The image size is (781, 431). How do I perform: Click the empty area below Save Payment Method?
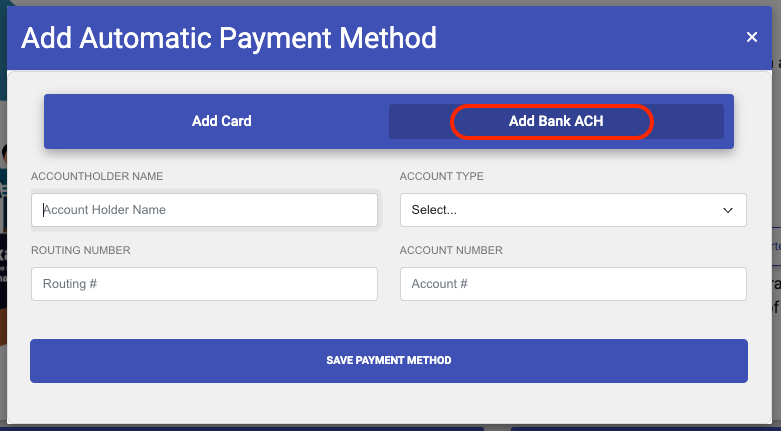pyautogui.click(x=389, y=403)
